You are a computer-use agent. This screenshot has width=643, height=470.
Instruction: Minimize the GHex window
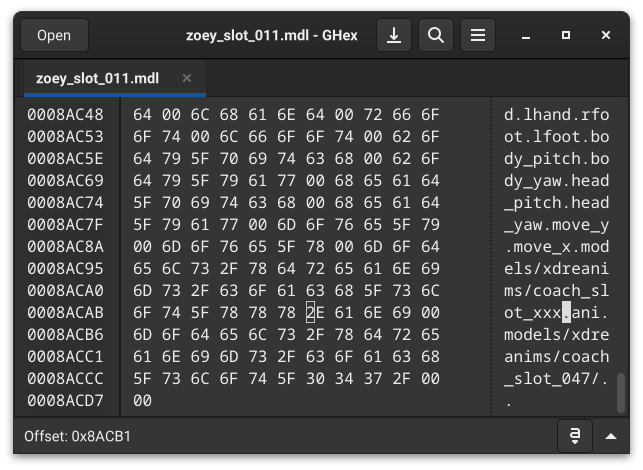(x=527, y=36)
